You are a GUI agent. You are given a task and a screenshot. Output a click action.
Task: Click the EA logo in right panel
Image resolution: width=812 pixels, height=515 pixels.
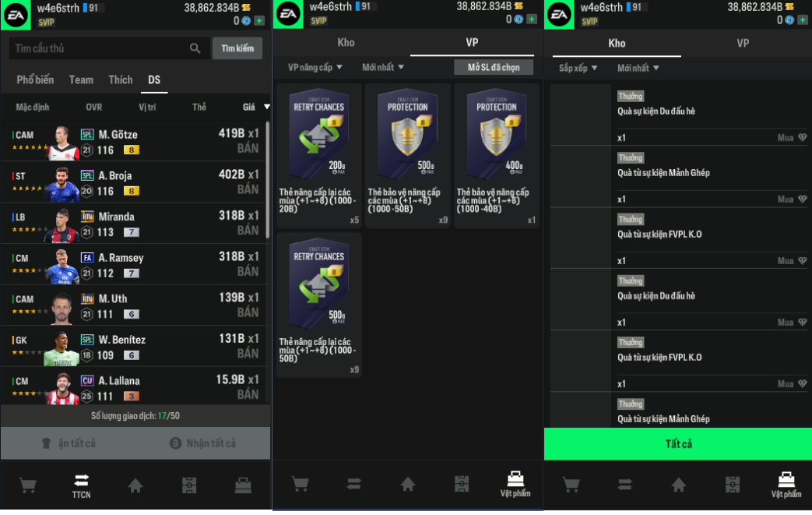(x=559, y=15)
